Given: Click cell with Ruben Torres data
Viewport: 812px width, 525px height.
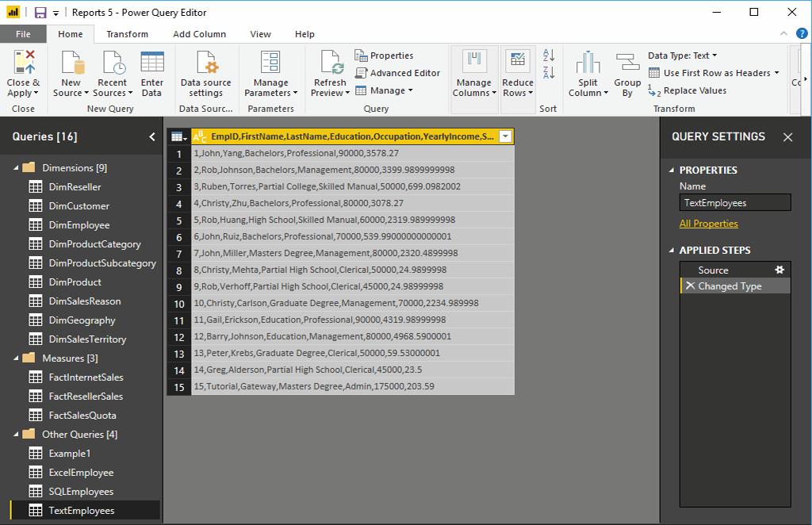Looking at the screenshot, I should (353, 186).
